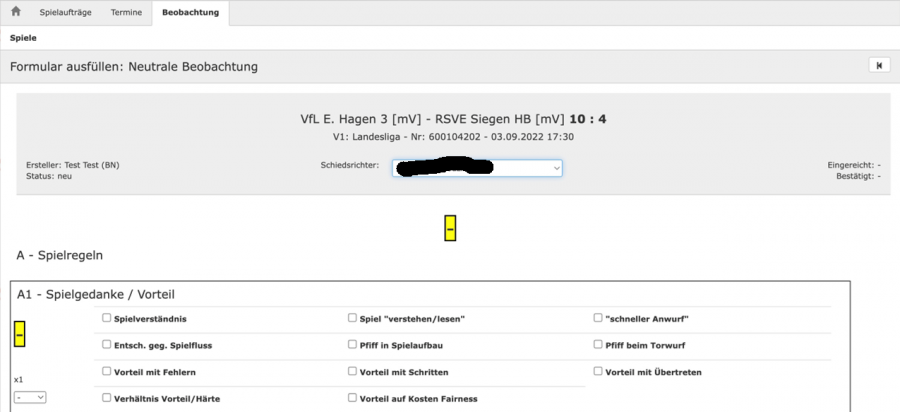Check Entsch. geg. Spielfluss
The image size is (900, 412).
[107, 344]
